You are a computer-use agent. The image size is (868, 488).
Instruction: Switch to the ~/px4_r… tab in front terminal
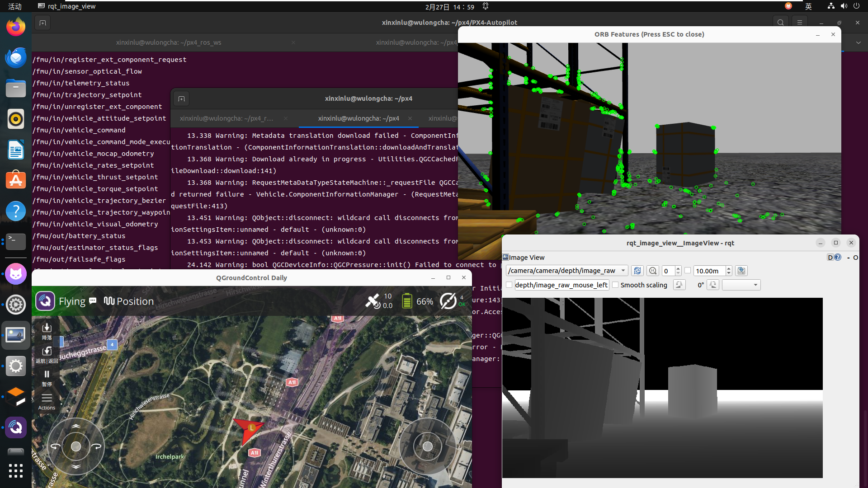pyautogui.click(x=226, y=118)
